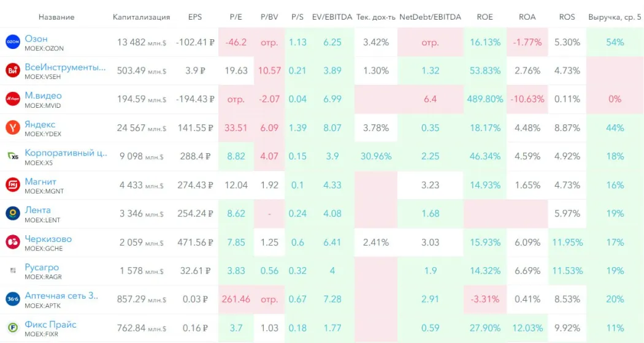This screenshot has height=343, width=644.
Task: Click the Magnit logo icon
Action: coord(12,185)
